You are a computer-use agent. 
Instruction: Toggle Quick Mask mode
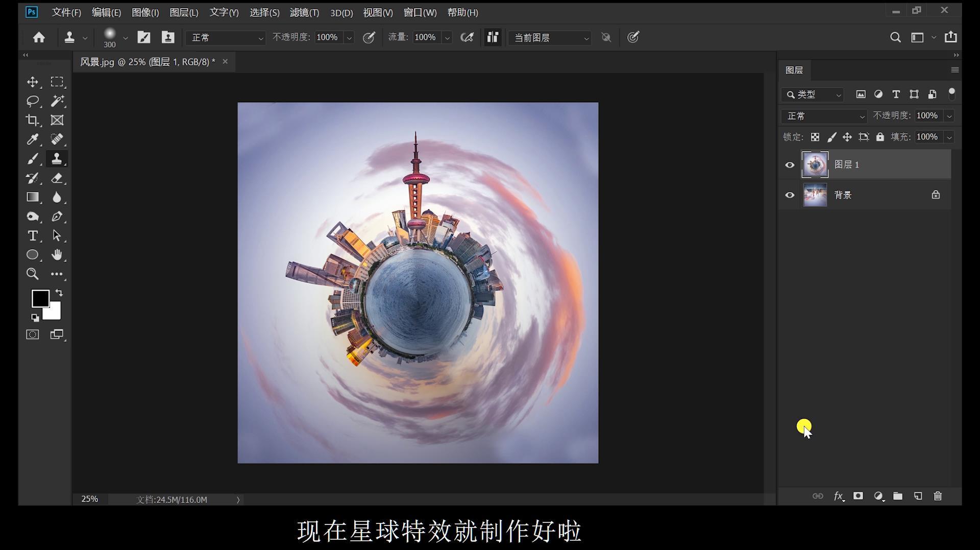pos(33,334)
